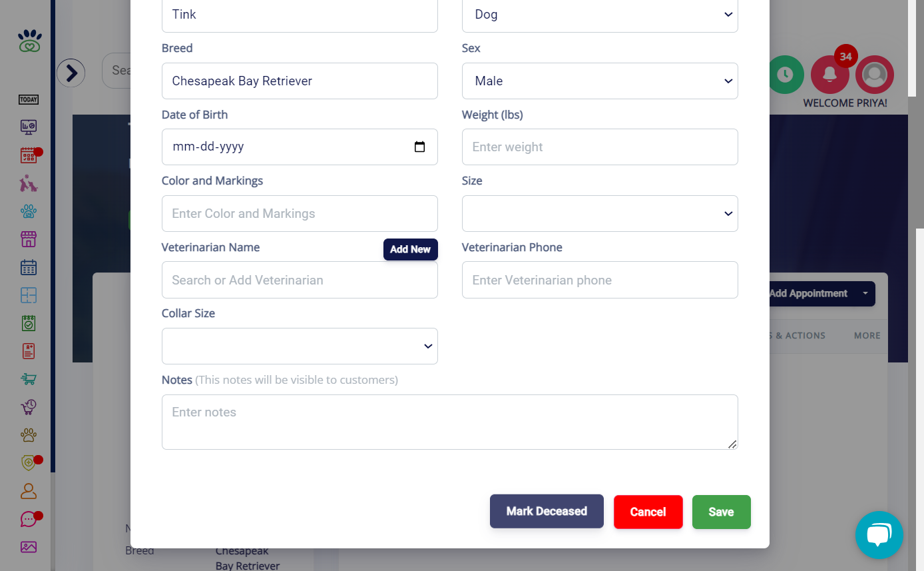Click the Veterinarian Phone field

click(x=600, y=280)
